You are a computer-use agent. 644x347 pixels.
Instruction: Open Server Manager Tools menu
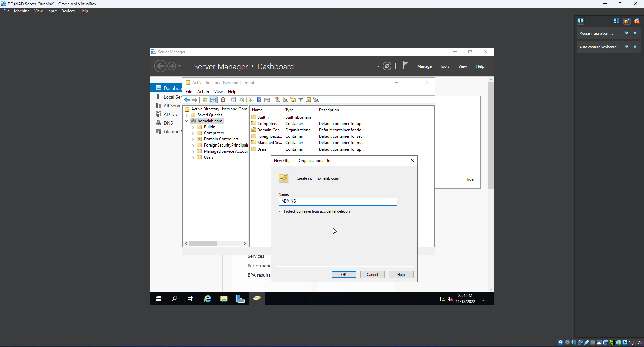tap(445, 66)
